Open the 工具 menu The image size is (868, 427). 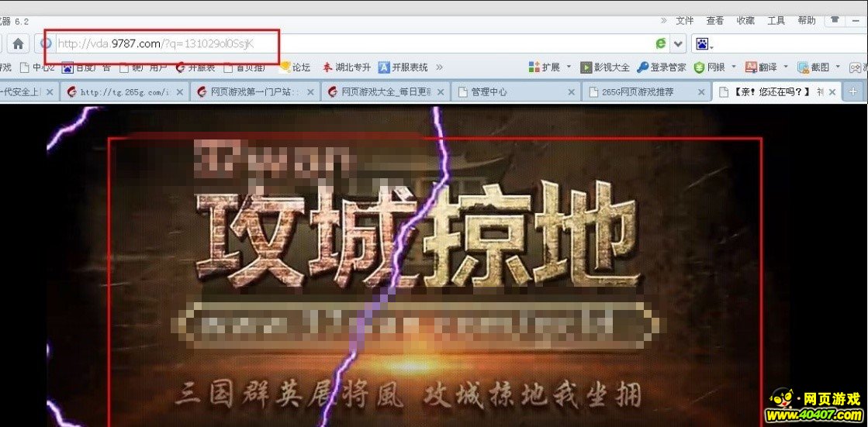coord(776,20)
